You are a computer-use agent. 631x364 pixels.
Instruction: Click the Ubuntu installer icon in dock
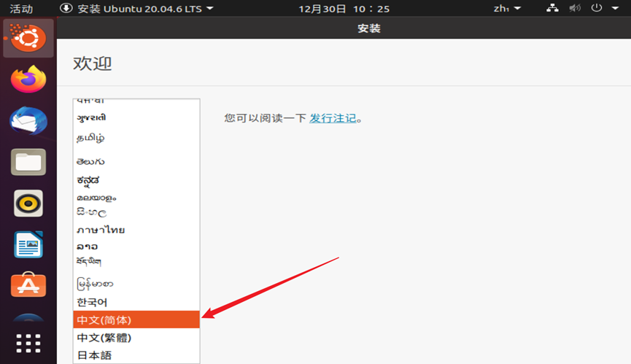28,38
